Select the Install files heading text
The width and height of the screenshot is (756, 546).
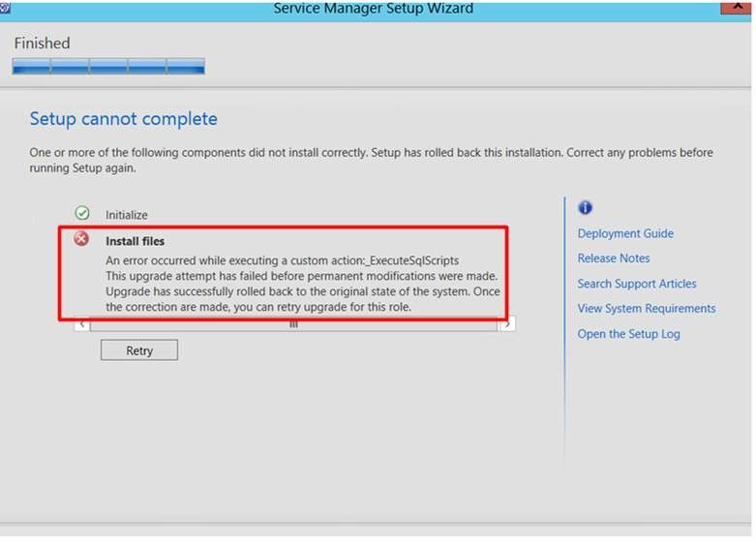click(x=135, y=241)
